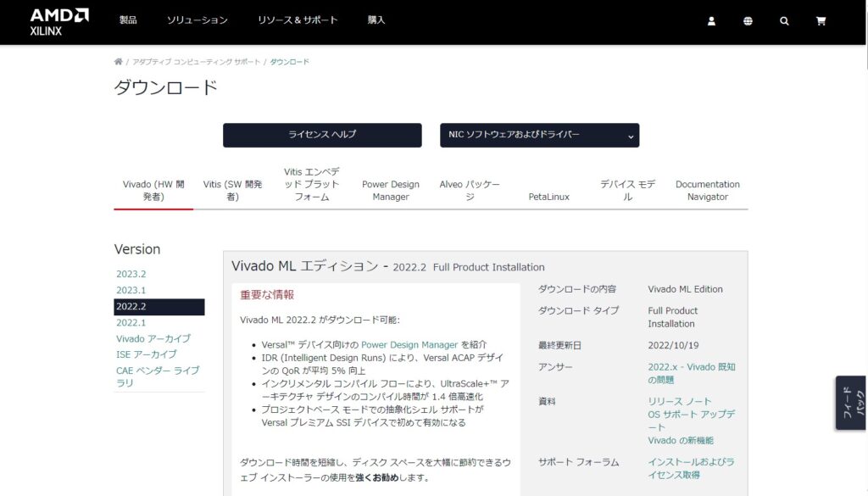Open the shopping cart icon
Screen dimensions: 868x496
point(821,21)
